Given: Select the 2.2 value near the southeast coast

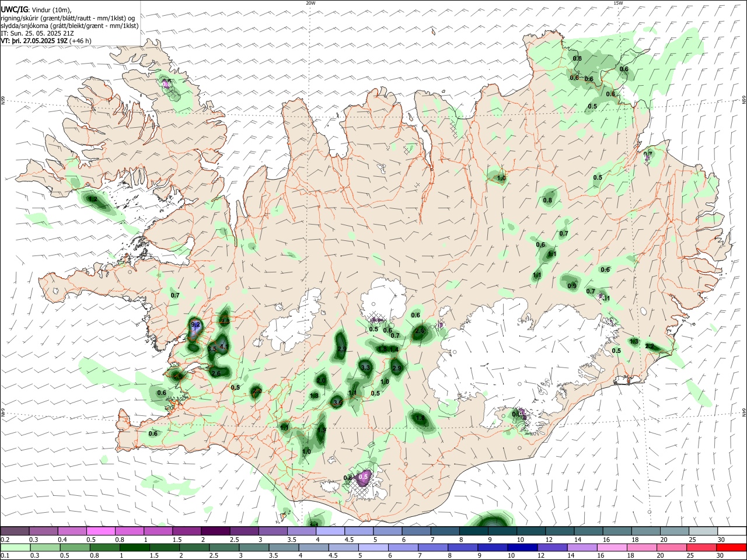Looking at the screenshot, I should [x=649, y=346].
